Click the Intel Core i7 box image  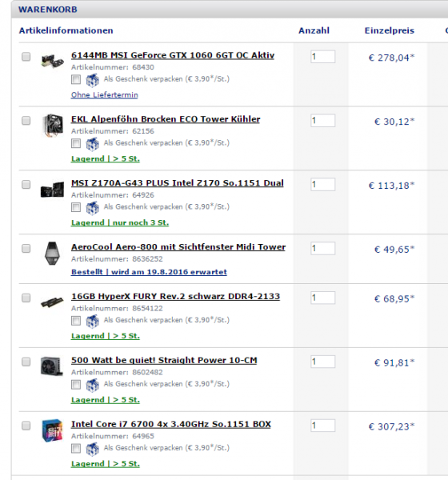52,430
